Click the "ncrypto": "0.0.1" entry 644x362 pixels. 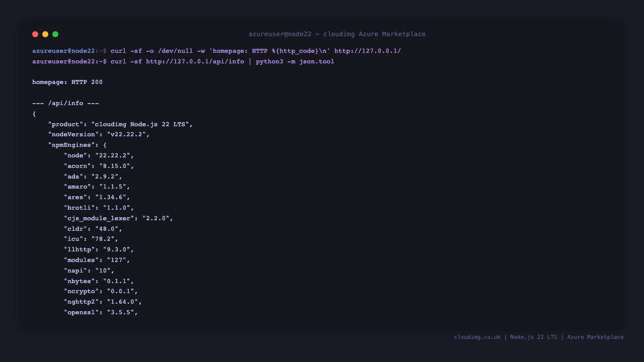[x=101, y=291]
